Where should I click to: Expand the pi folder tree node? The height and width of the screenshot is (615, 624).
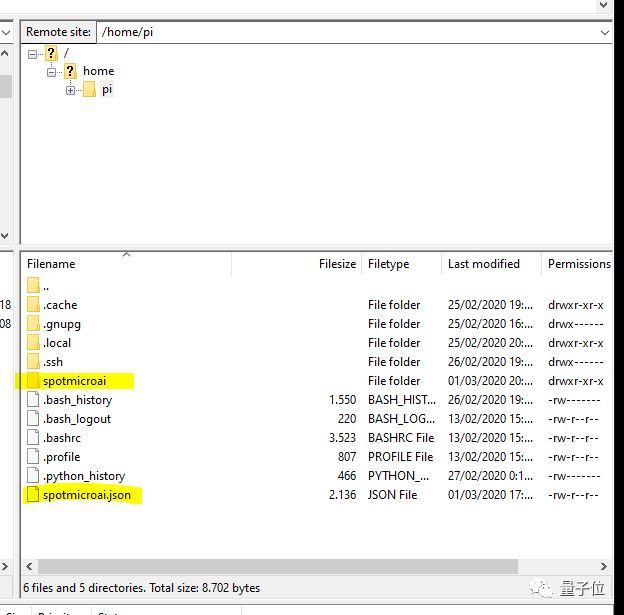tap(70, 90)
